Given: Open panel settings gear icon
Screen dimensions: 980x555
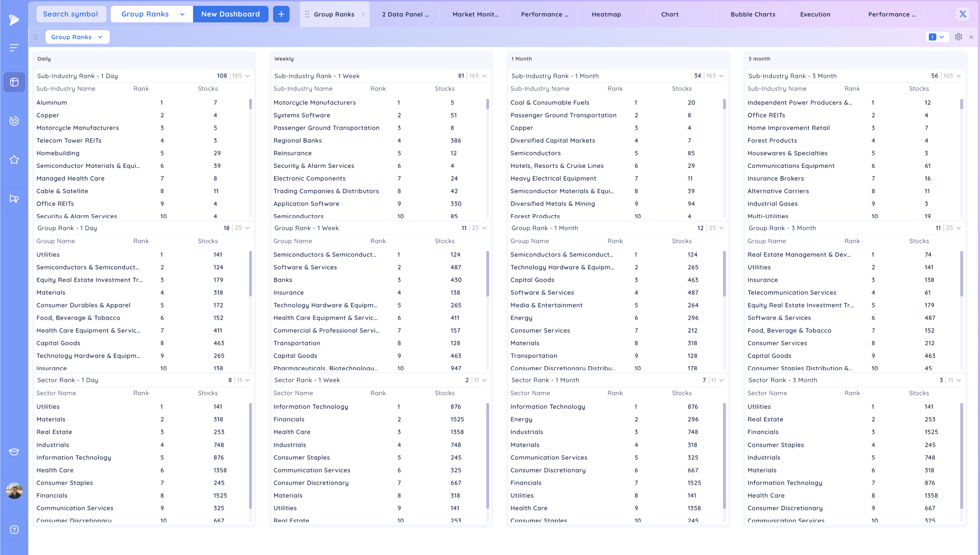Looking at the screenshot, I should (958, 37).
